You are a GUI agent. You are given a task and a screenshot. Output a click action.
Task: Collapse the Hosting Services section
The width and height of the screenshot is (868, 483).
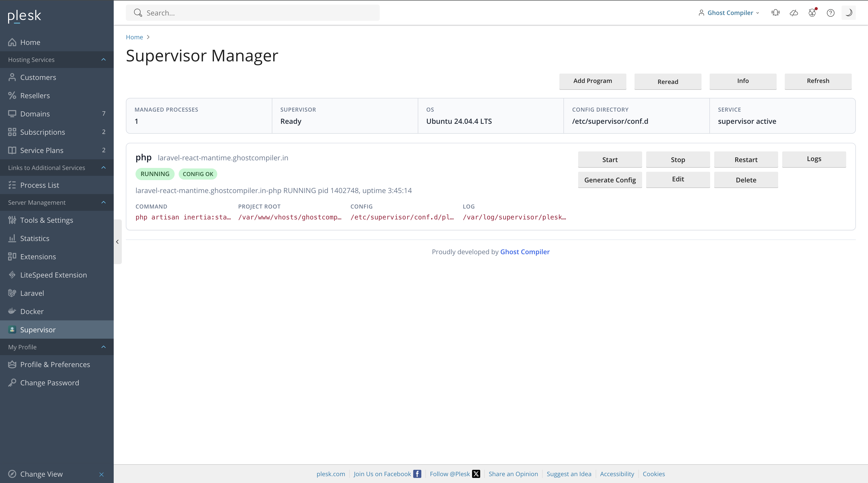click(104, 60)
